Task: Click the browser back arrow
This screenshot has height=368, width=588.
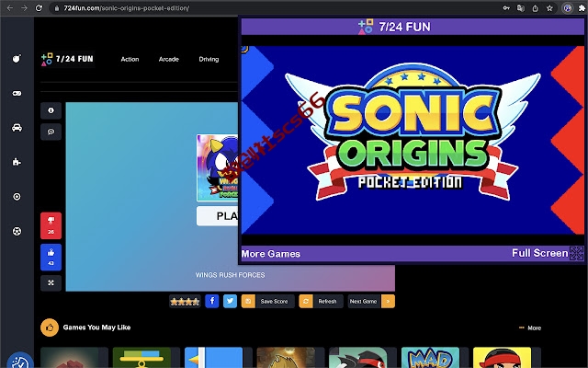Action: [x=10, y=8]
